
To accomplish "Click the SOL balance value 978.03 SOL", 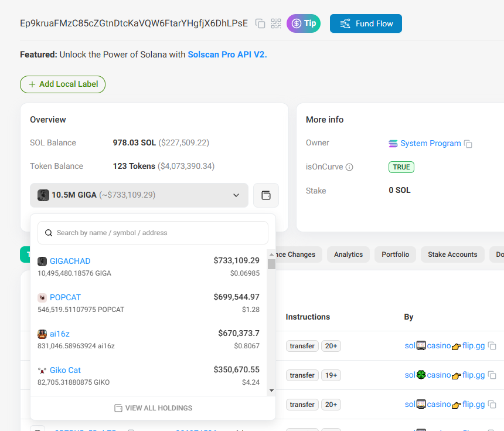I will (134, 143).
